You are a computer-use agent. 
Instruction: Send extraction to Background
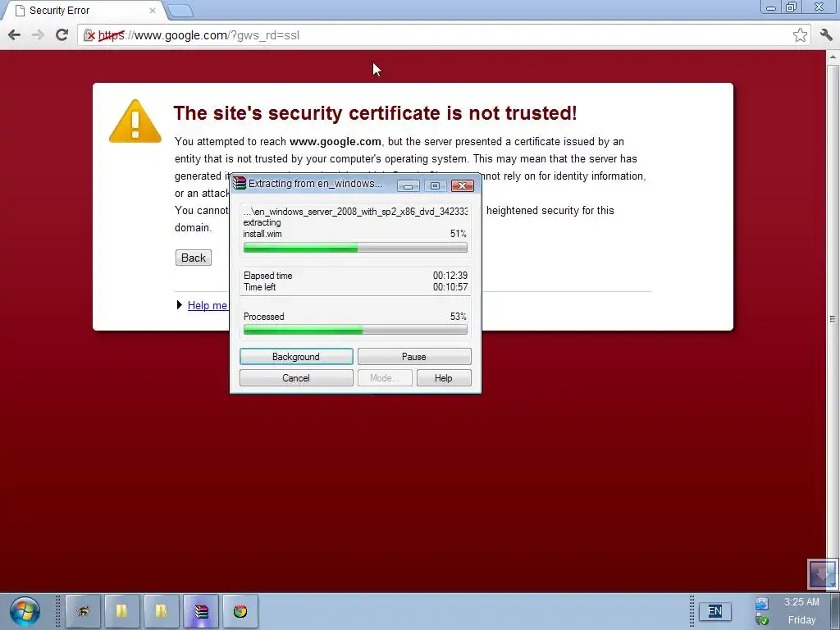296,357
